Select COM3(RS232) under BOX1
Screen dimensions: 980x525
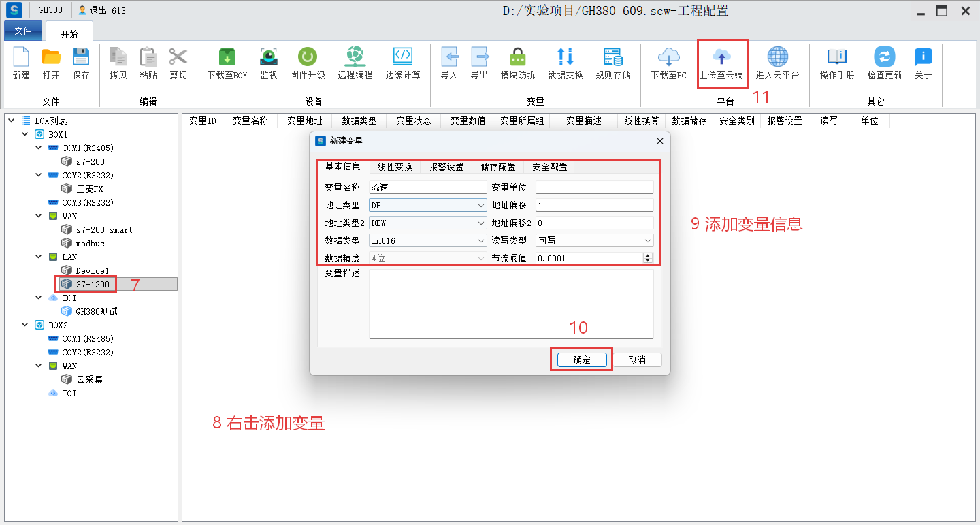coord(88,202)
